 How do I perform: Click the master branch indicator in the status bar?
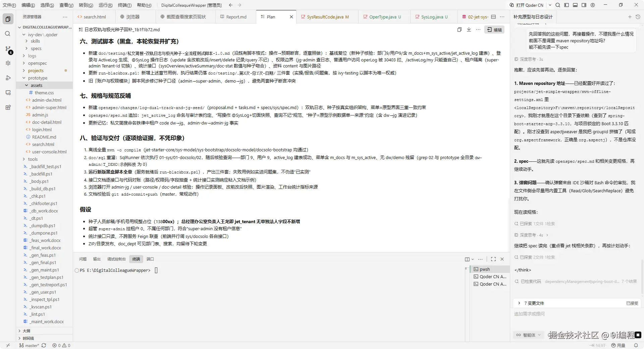[x=29, y=345]
